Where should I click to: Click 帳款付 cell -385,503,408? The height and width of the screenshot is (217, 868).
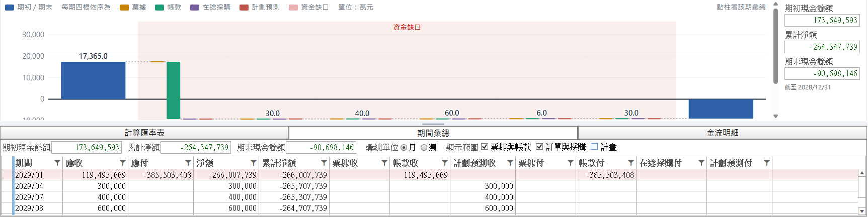pos(606,175)
